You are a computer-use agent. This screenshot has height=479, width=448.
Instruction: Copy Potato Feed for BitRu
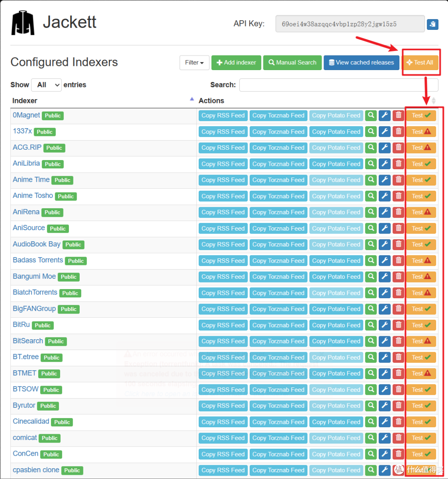click(x=336, y=325)
